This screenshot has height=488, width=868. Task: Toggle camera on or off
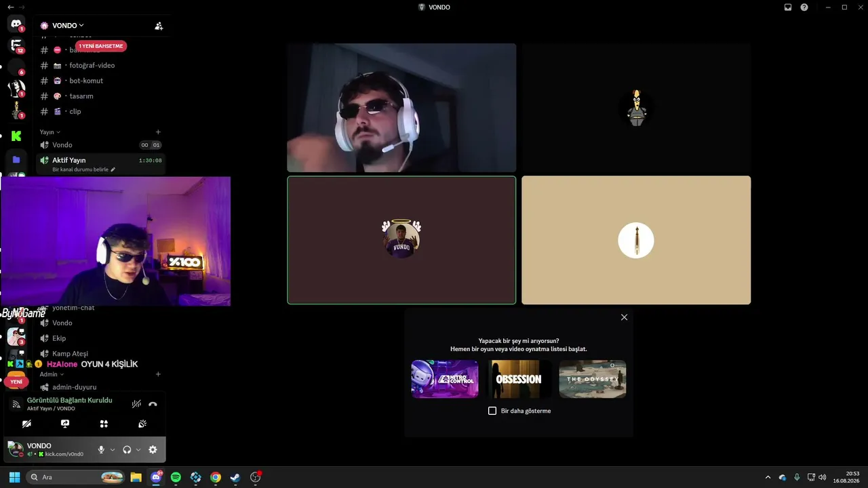(26, 424)
